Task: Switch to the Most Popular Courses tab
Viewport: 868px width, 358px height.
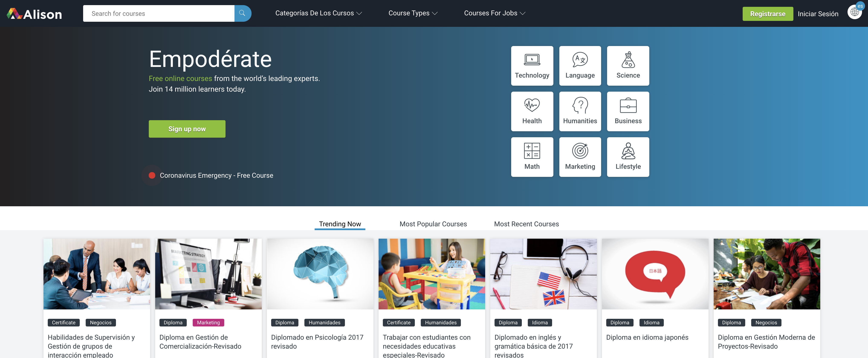Action: click(433, 224)
